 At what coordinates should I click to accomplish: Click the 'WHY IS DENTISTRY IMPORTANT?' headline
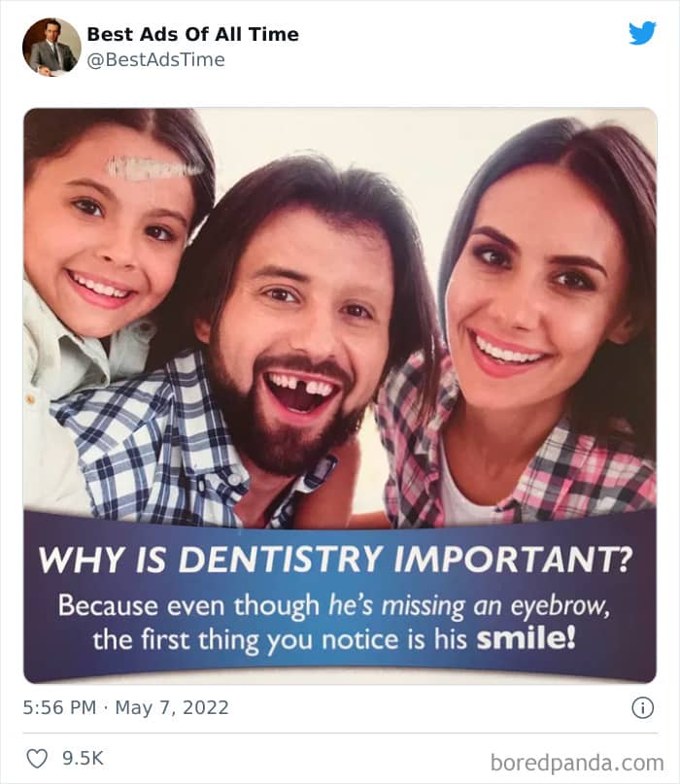pyautogui.click(x=333, y=562)
